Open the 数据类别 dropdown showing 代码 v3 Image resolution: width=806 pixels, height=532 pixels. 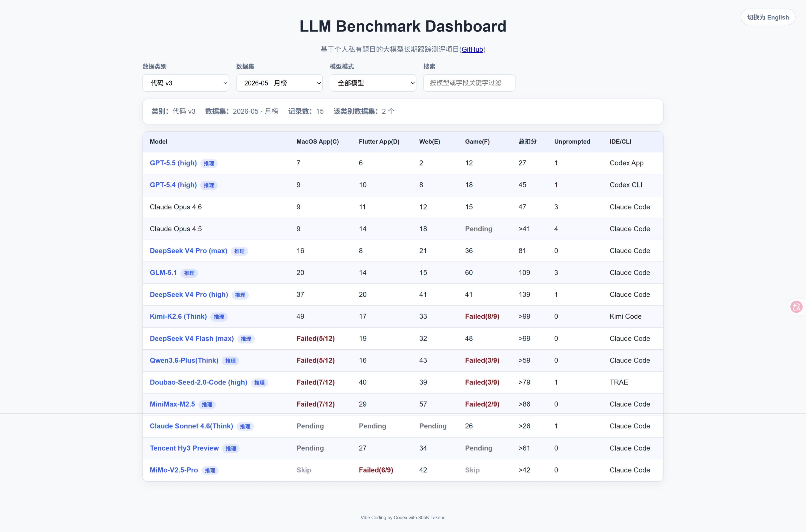pos(186,83)
